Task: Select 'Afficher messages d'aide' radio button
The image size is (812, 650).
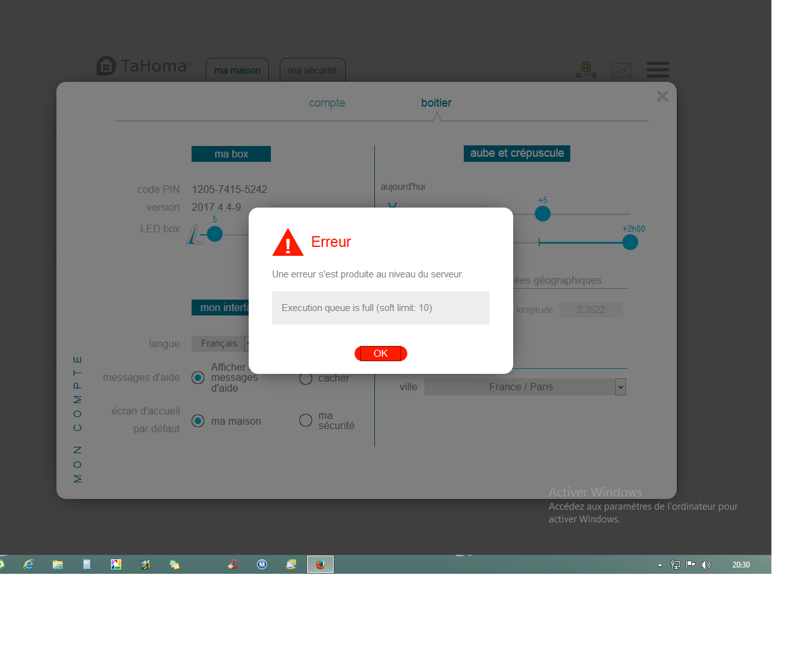Action: point(198,378)
